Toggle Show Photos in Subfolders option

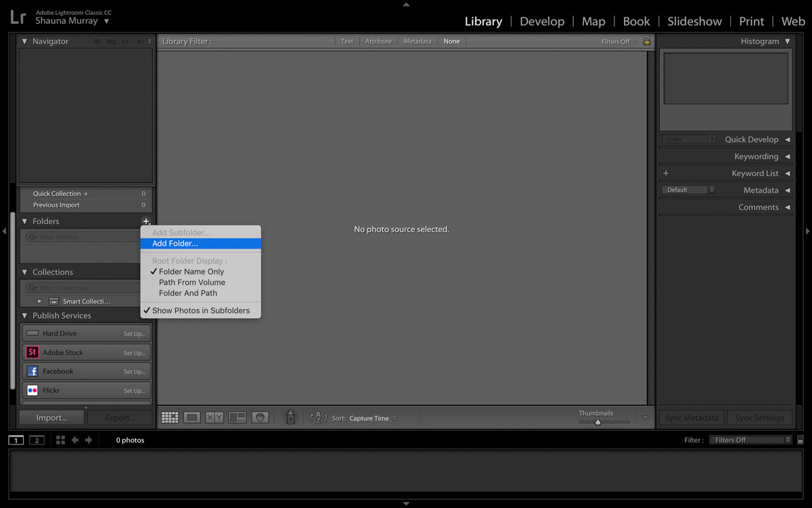click(200, 310)
